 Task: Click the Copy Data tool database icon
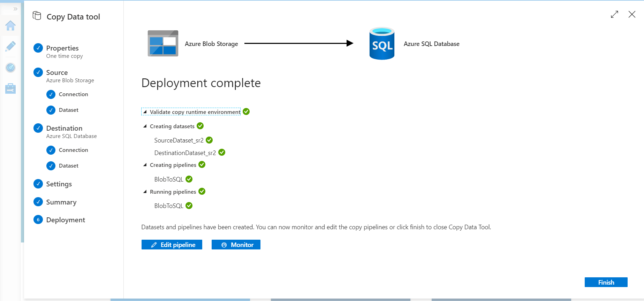point(37,16)
